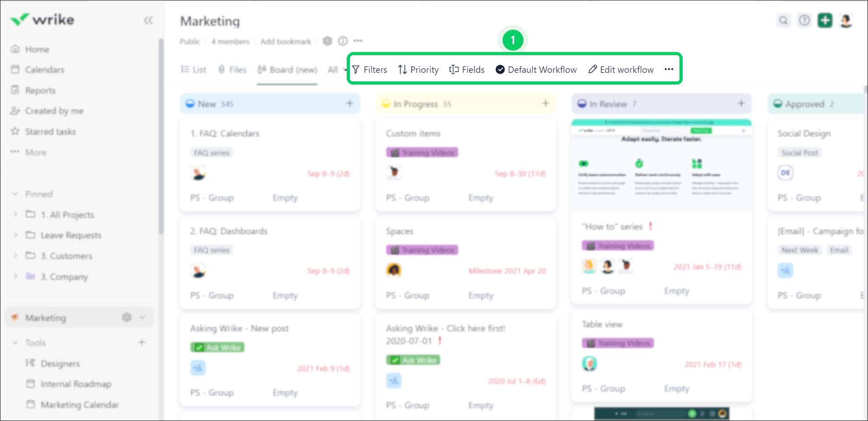The width and height of the screenshot is (868, 421).
Task: View the 4 members of Marketing
Action: pos(231,41)
